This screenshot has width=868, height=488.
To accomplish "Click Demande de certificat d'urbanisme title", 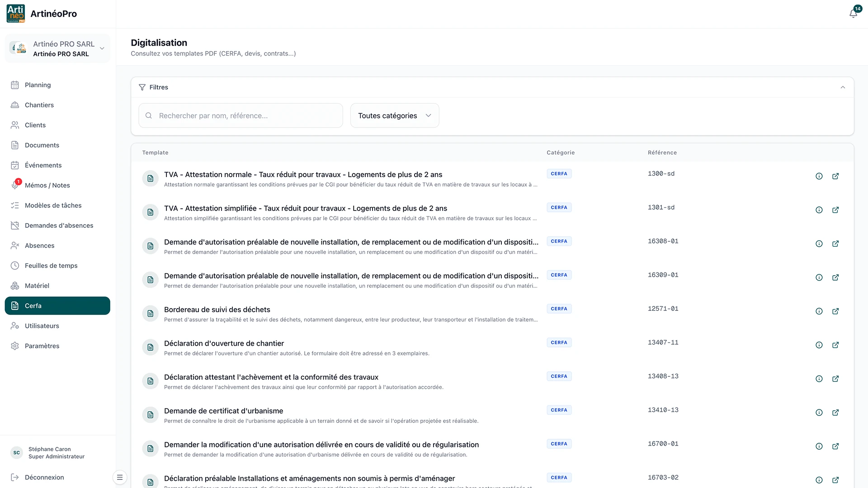I will [223, 411].
